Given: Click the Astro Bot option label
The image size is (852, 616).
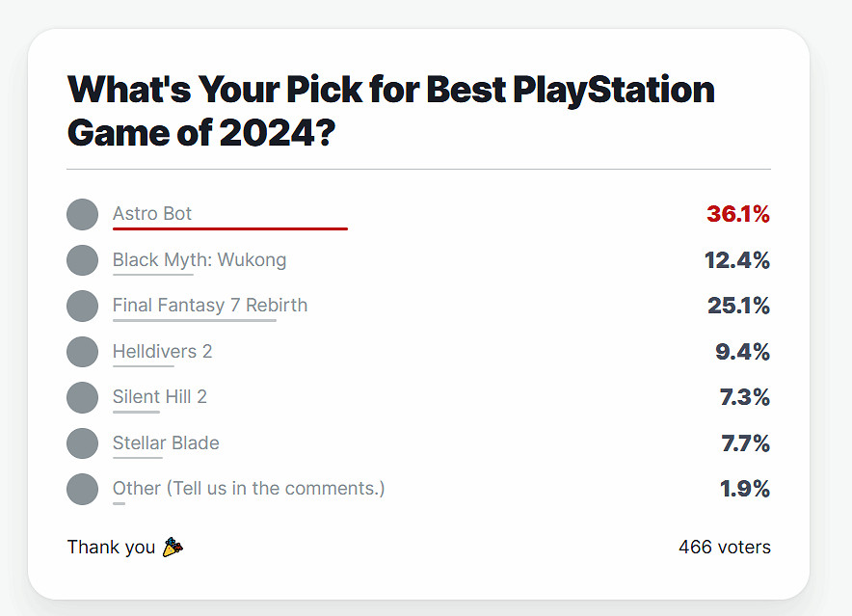Looking at the screenshot, I should [152, 214].
